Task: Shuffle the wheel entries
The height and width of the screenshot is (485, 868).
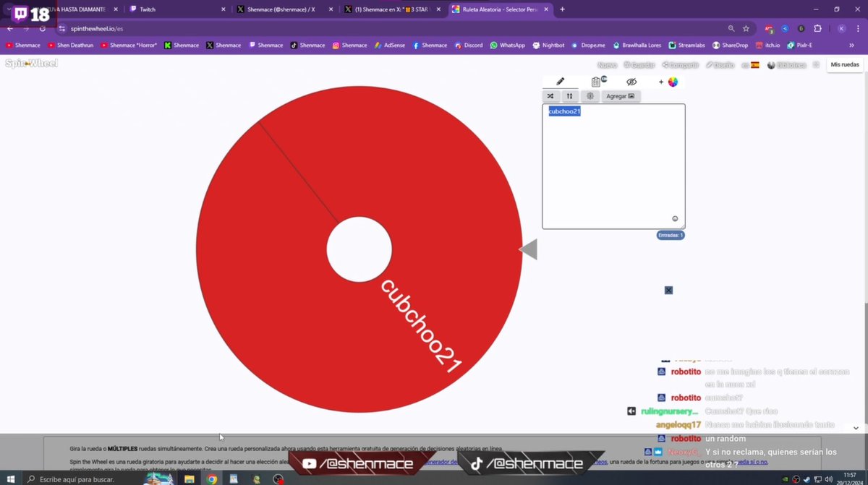Action: (x=550, y=96)
